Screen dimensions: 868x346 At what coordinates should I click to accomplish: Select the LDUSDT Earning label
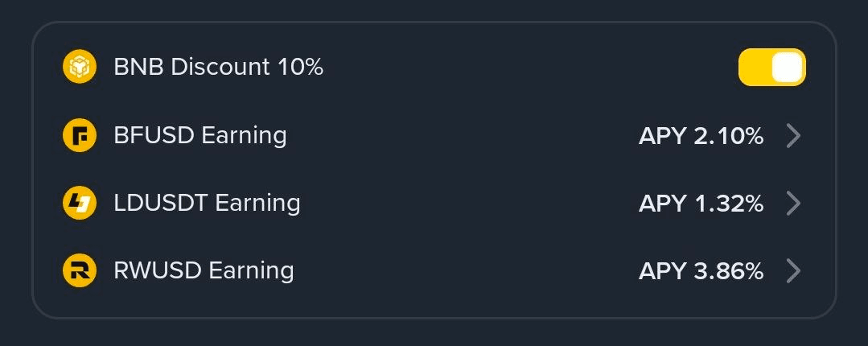(x=207, y=203)
